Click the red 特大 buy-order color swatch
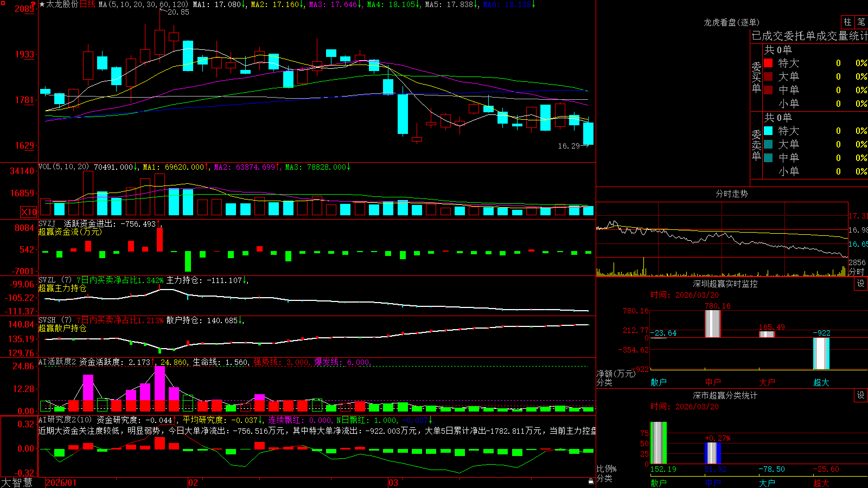868x488 pixels. [x=768, y=63]
